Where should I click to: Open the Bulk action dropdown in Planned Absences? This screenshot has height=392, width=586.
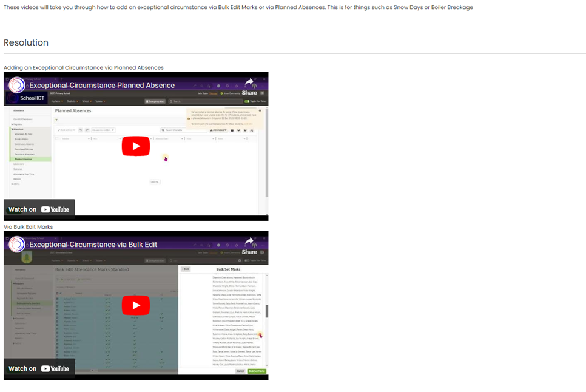click(66, 130)
